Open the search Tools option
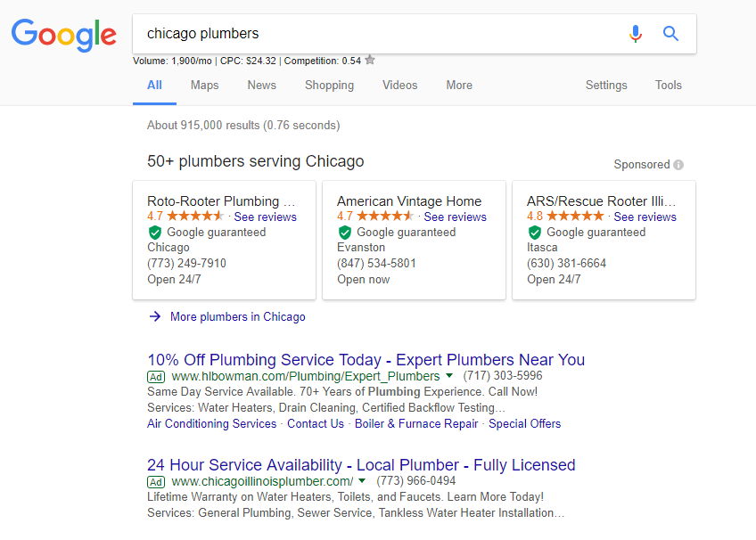Screen dimensions: 756x540 click(669, 86)
